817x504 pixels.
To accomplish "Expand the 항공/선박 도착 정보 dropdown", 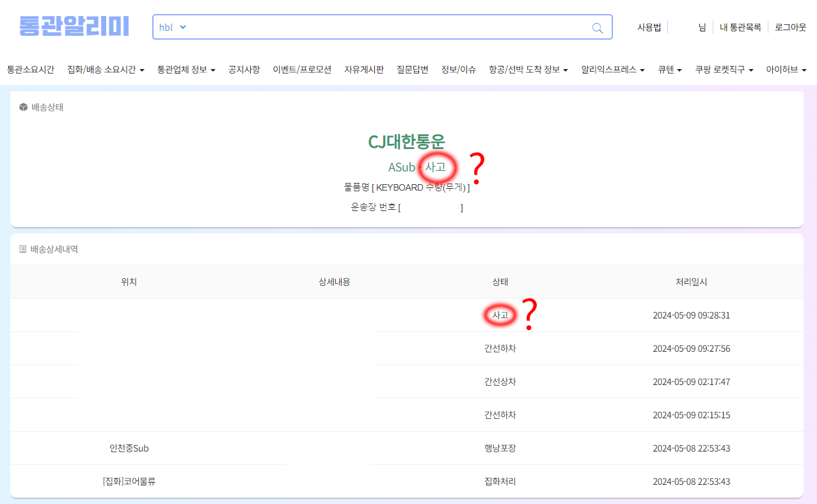I will click(x=528, y=69).
